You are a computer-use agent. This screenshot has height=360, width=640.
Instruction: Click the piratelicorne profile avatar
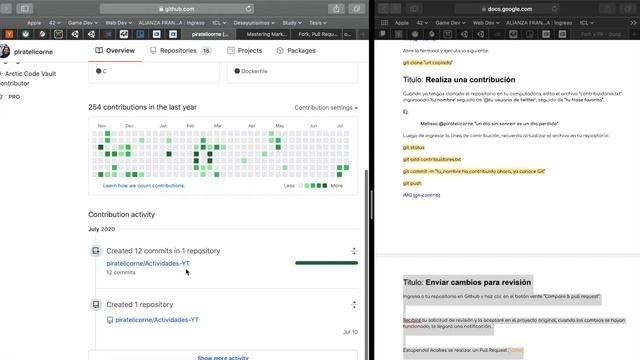[4, 51]
